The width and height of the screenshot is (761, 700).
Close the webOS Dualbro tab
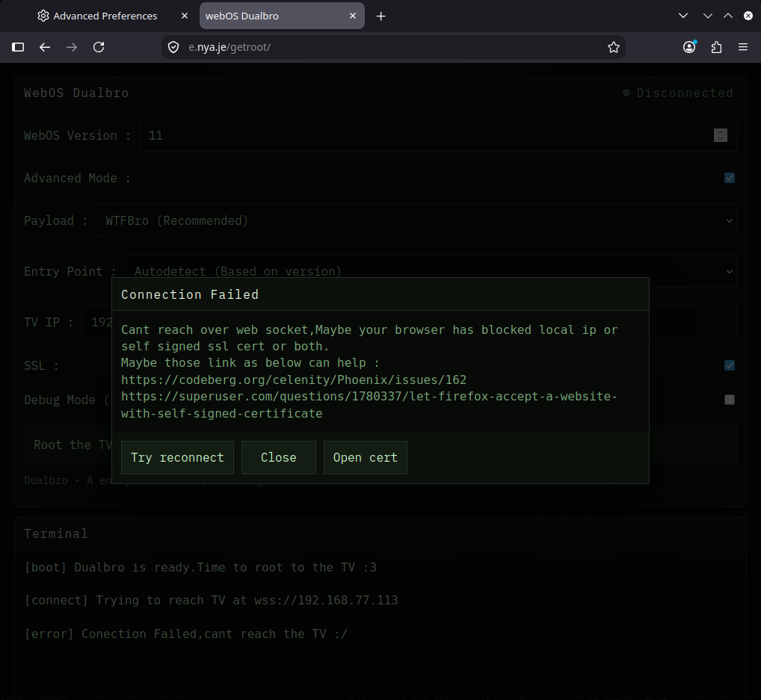pyautogui.click(x=353, y=16)
